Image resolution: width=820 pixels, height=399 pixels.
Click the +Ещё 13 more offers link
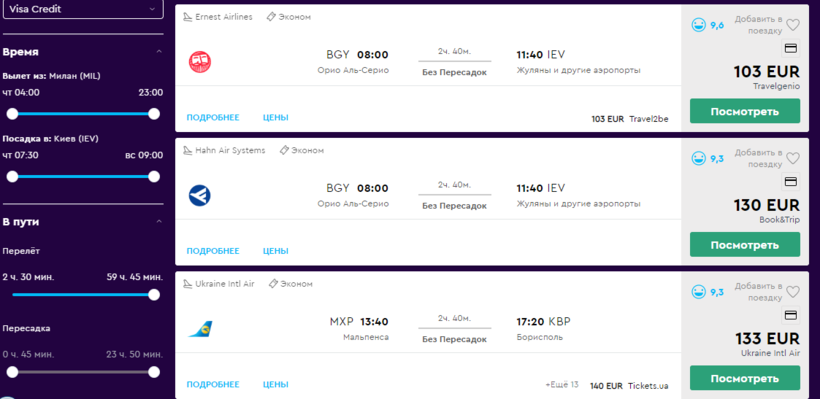562,385
